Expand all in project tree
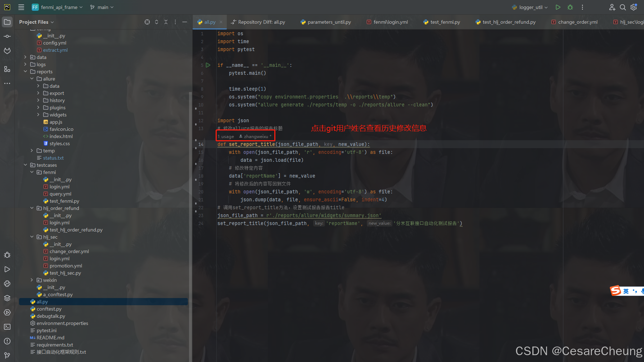The width and height of the screenshot is (644, 362). (157, 22)
